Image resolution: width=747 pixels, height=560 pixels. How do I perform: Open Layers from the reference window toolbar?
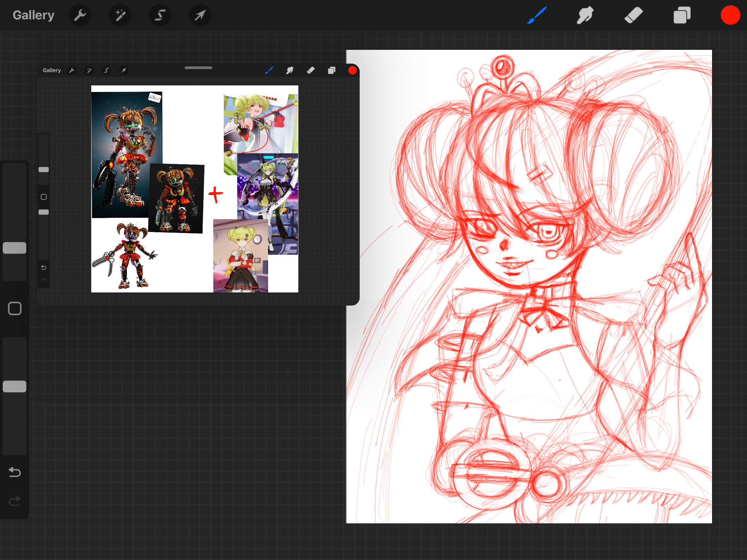click(x=331, y=70)
